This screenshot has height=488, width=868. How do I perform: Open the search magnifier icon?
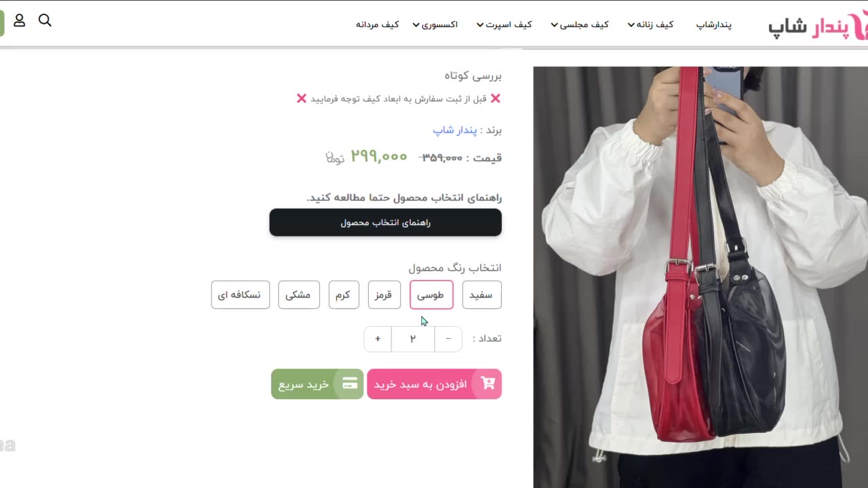click(x=45, y=20)
